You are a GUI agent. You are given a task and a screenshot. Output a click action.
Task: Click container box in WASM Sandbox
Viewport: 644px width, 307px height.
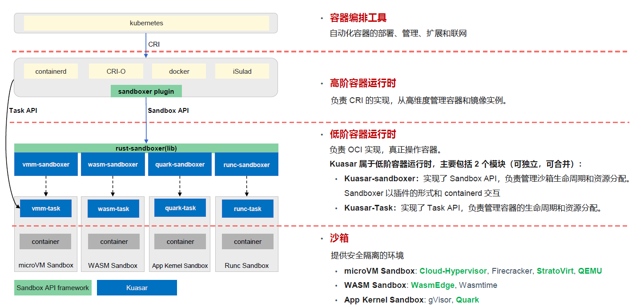click(114, 242)
